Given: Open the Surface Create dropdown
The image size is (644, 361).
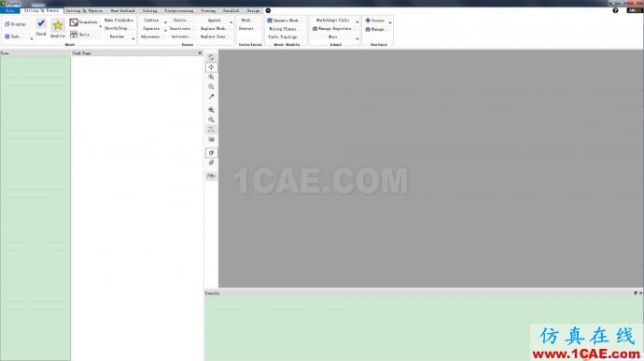Looking at the screenshot, I should (390, 22).
